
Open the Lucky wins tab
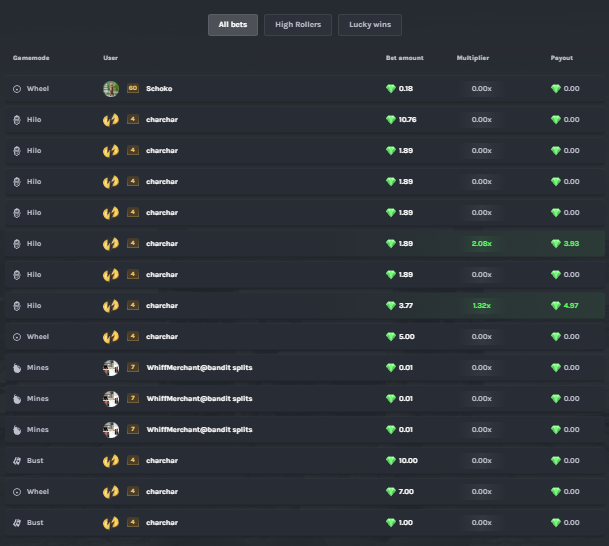coord(369,24)
